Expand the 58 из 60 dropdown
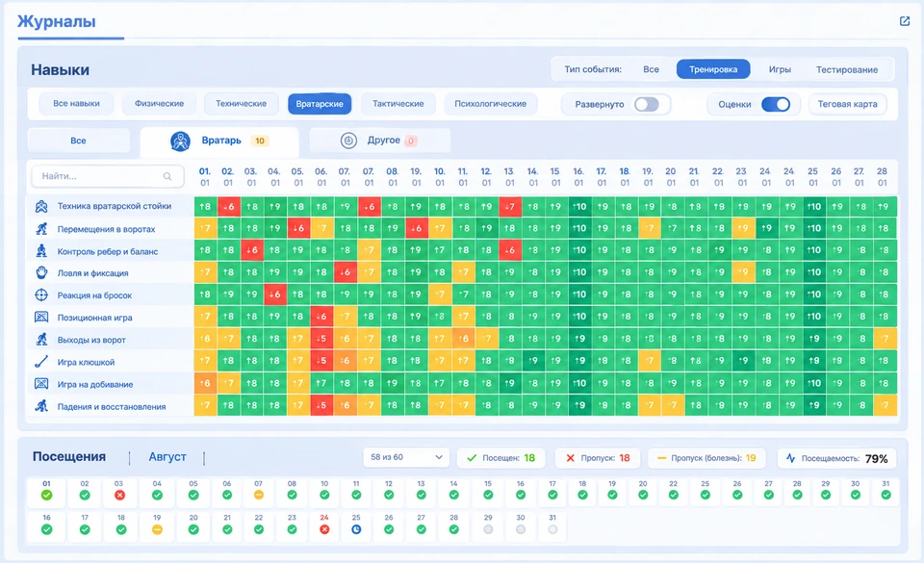This screenshot has width=924, height=563. pos(406,457)
